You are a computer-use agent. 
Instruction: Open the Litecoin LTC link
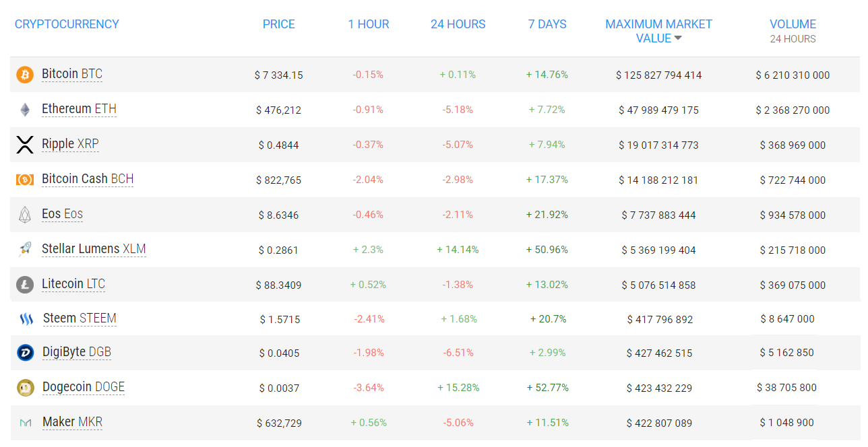pyautogui.click(x=73, y=284)
